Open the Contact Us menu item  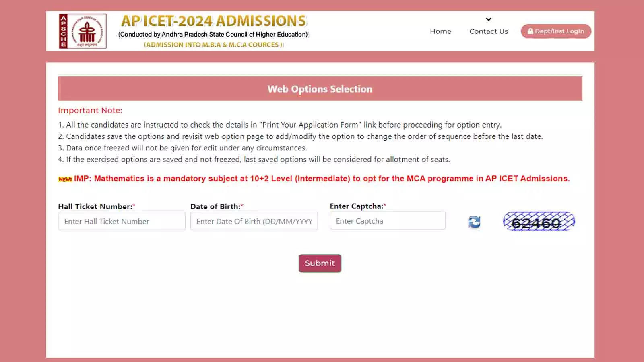[488, 31]
